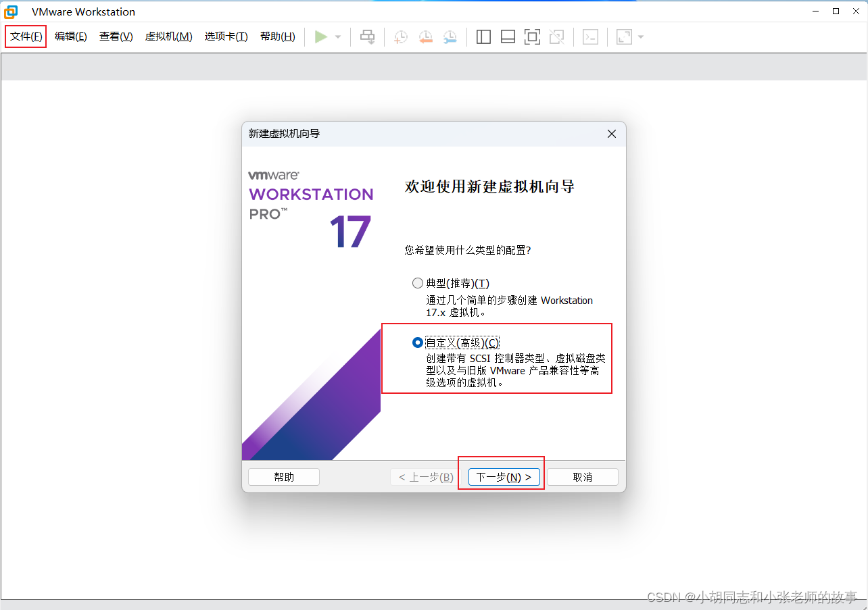The width and height of the screenshot is (868, 610).
Task: Click the VMware Workstation title bar text
Action: 83,11
